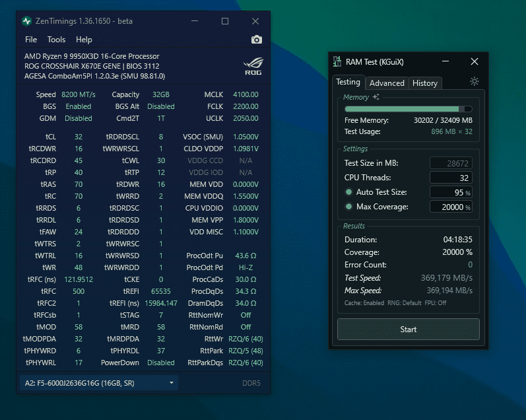Click the MCLK value 4100.00
This screenshot has height=420, width=526.
pyautogui.click(x=246, y=94)
